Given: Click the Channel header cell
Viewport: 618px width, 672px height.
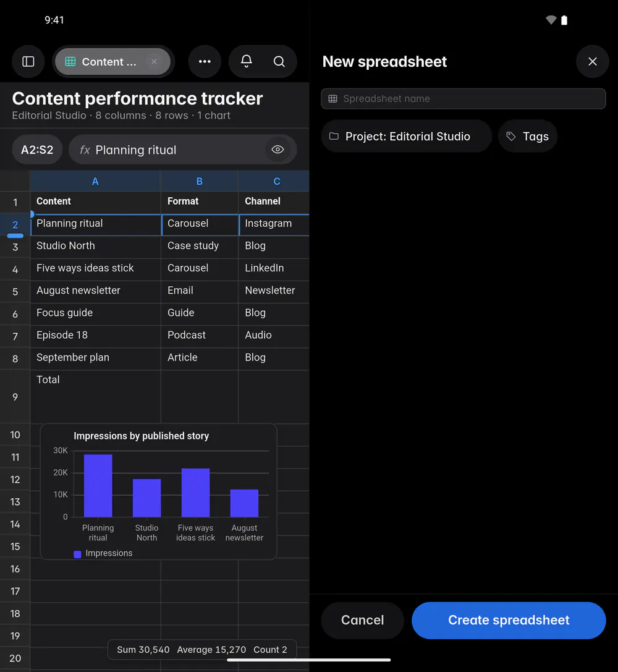Looking at the screenshot, I should pyautogui.click(x=274, y=202).
